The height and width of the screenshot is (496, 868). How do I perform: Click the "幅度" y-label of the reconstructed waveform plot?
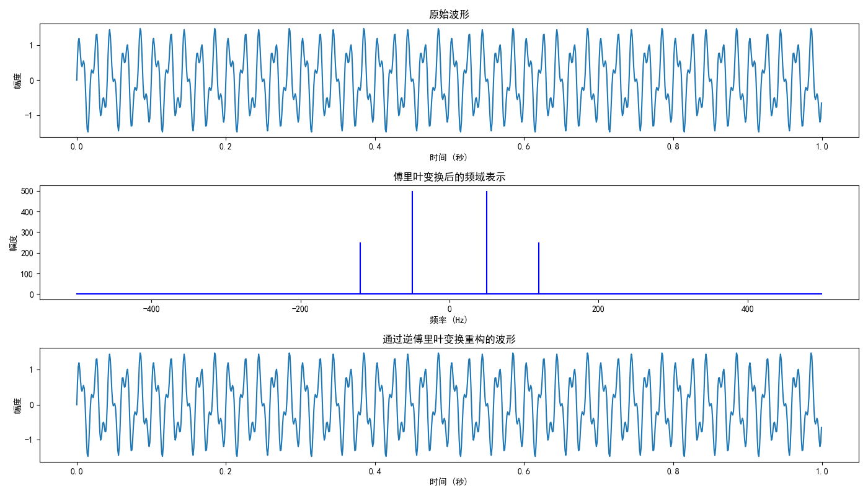pyautogui.click(x=17, y=405)
